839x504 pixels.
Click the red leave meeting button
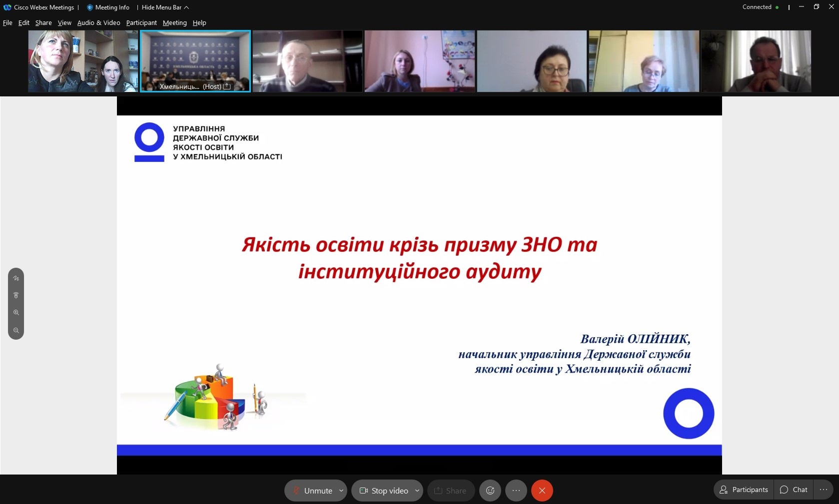coord(542,491)
